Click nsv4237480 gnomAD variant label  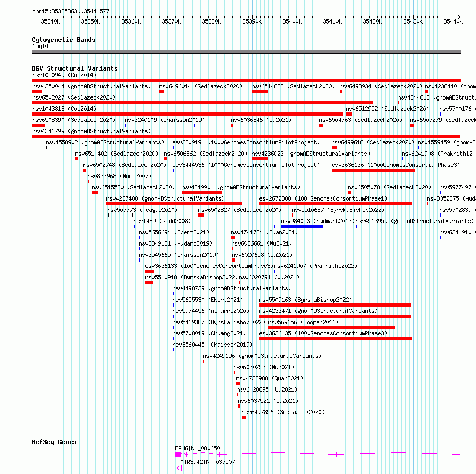[165, 198]
